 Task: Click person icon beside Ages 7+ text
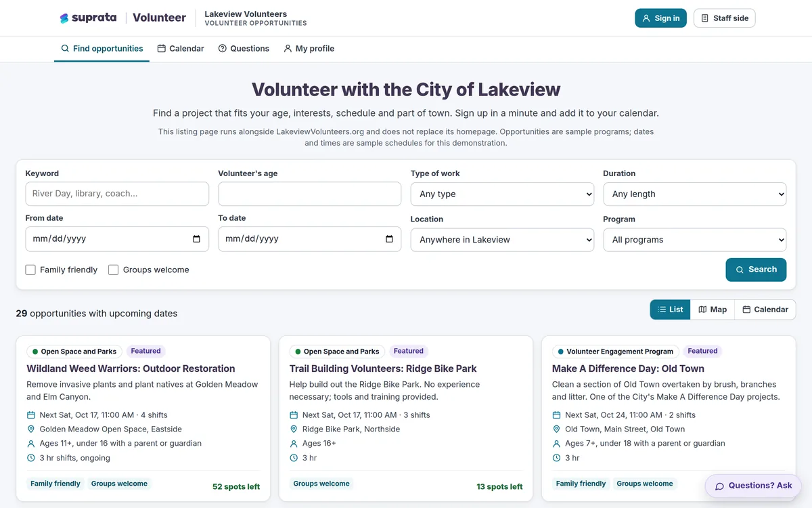(556, 444)
